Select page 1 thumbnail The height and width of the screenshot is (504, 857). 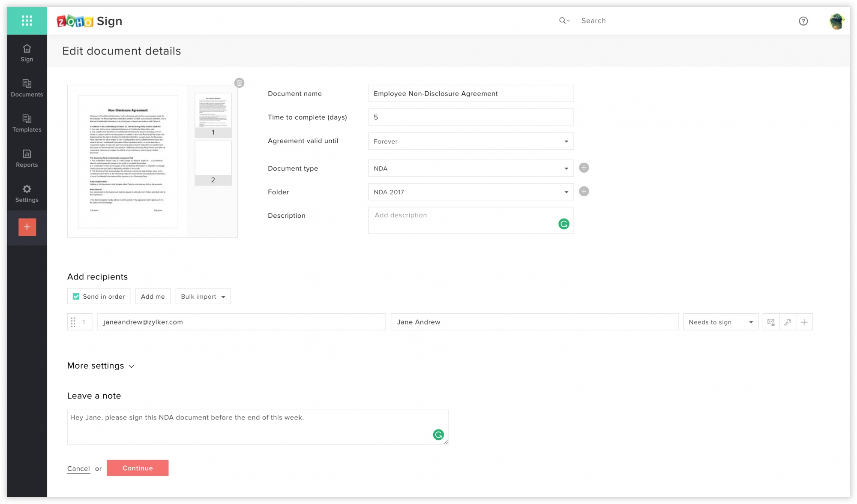click(x=213, y=115)
